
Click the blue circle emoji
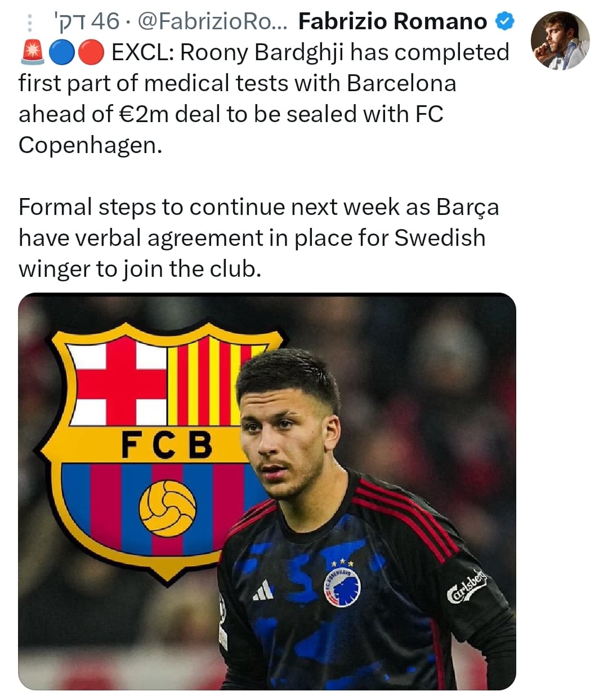60,53
